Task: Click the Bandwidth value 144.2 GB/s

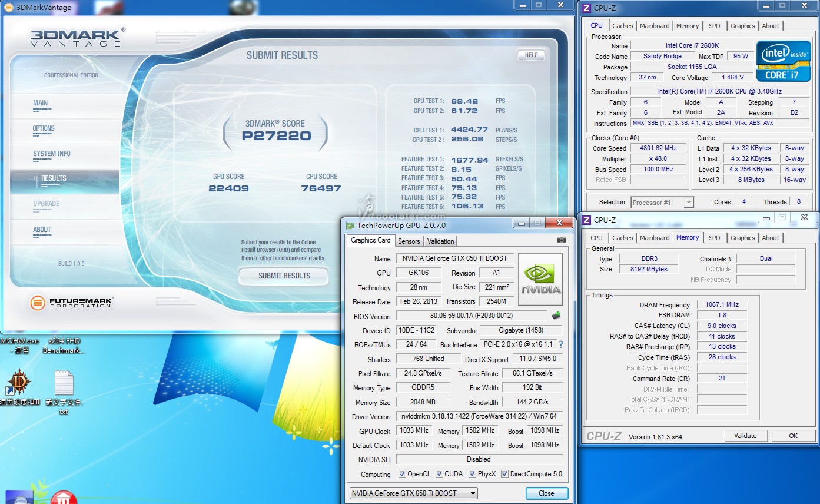Action: point(533,402)
